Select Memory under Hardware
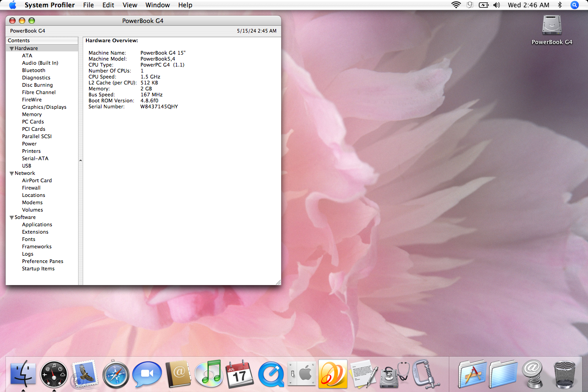This screenshot has height=392, width=588. pyautogui.click(x=32, y=114)
